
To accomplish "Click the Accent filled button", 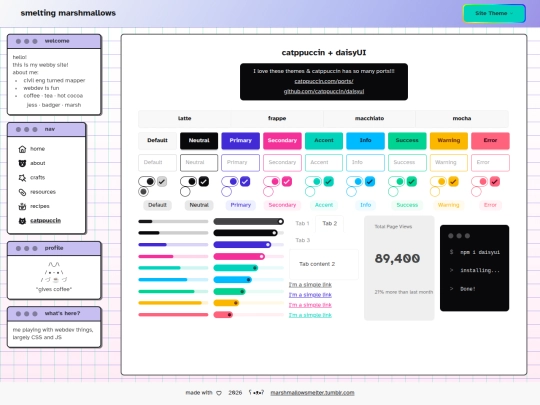I will pos(324,141).
